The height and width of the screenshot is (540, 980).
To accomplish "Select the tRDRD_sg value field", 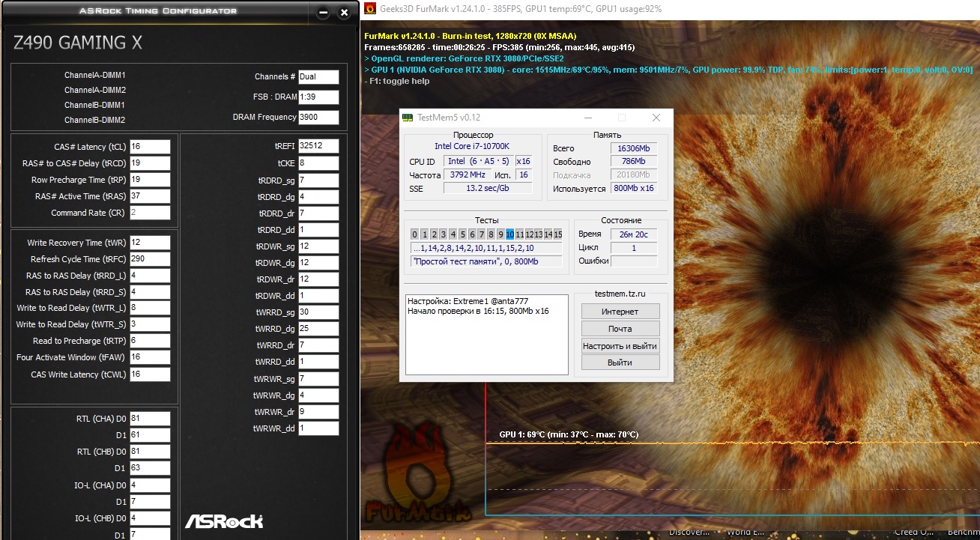I will 318,180.
